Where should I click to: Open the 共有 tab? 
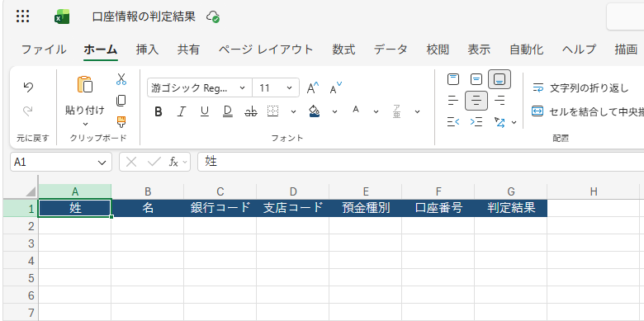188,50
